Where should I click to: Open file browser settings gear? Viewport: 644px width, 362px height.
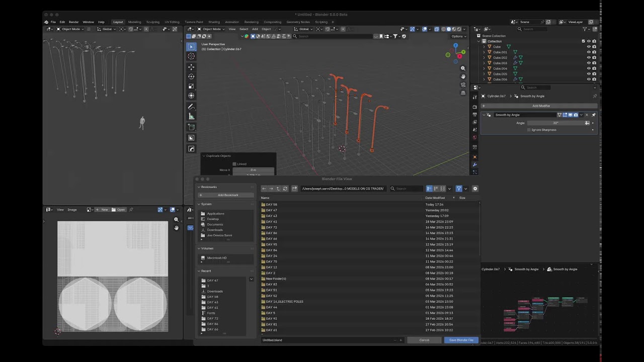475,189
